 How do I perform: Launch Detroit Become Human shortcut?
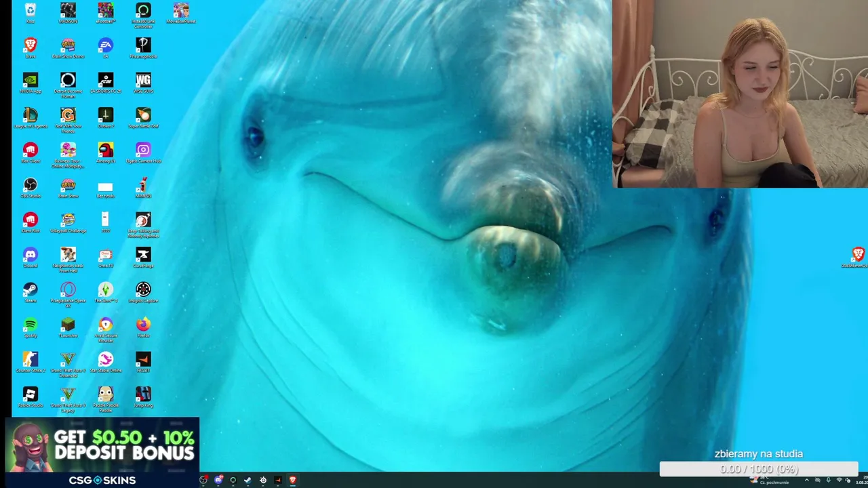click(68, 85)
